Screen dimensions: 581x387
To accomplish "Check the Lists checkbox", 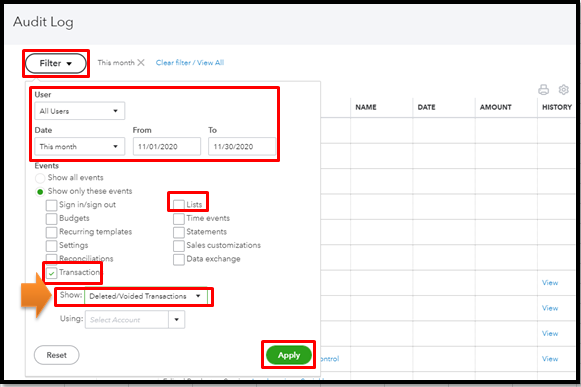I will pos(179,205).
